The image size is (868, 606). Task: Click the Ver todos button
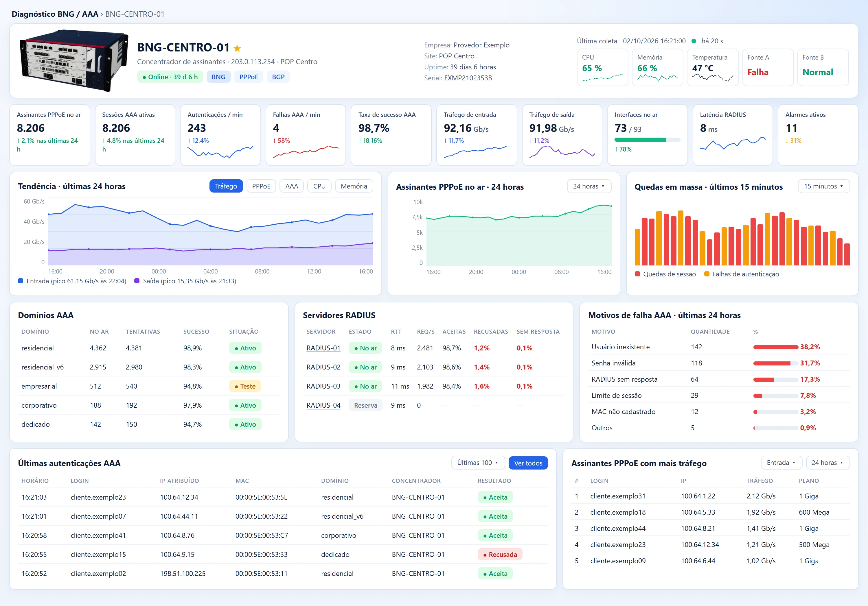(528, 463)
